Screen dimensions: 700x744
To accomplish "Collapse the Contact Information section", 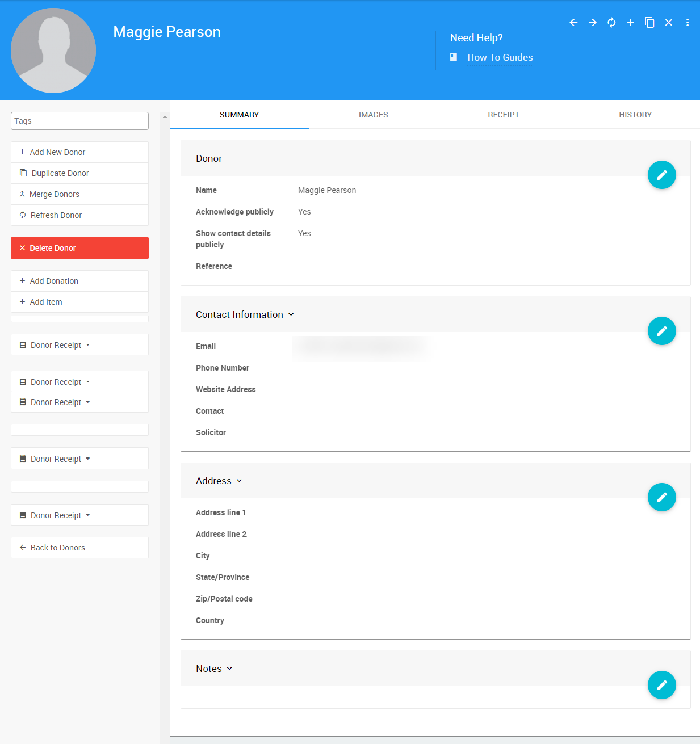I will pos(291,314).
